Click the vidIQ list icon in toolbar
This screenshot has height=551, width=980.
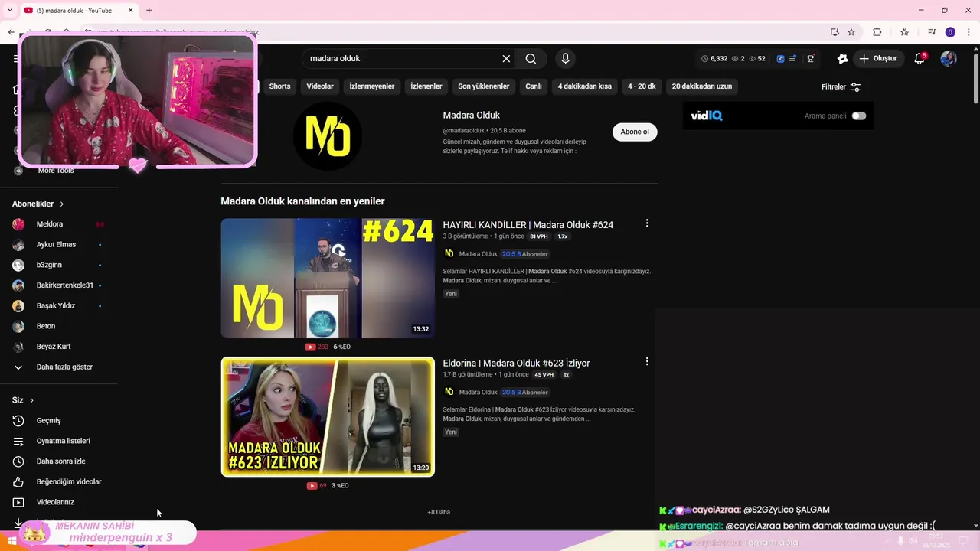click(x=792, y=59)
